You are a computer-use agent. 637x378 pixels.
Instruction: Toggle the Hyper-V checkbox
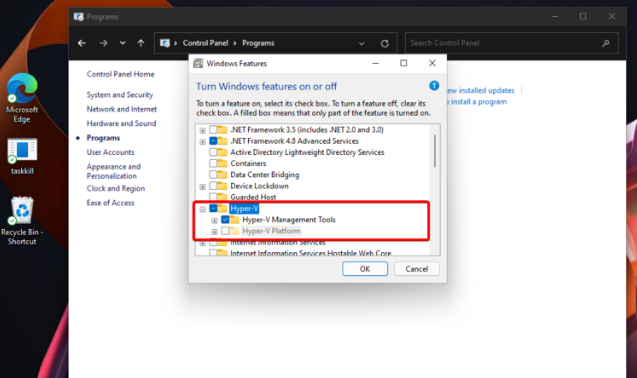pyautogui.click(x=213, y=209)
